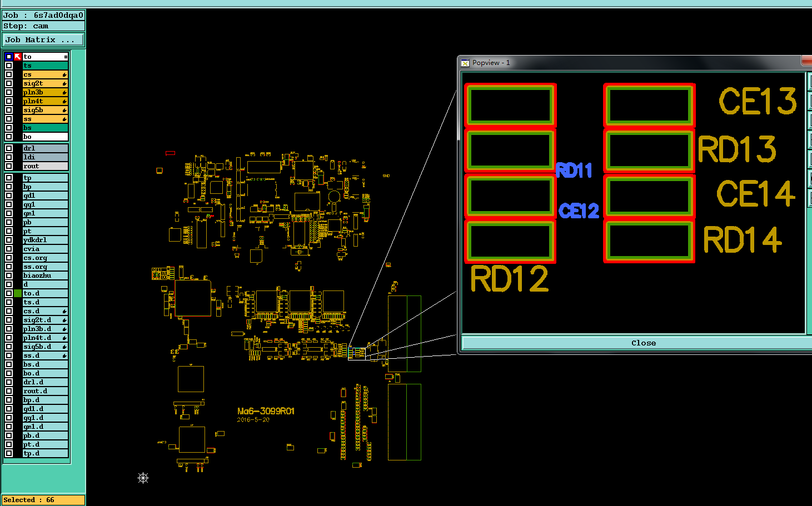Click the blue RD11 label in Popview

[574, 170]
